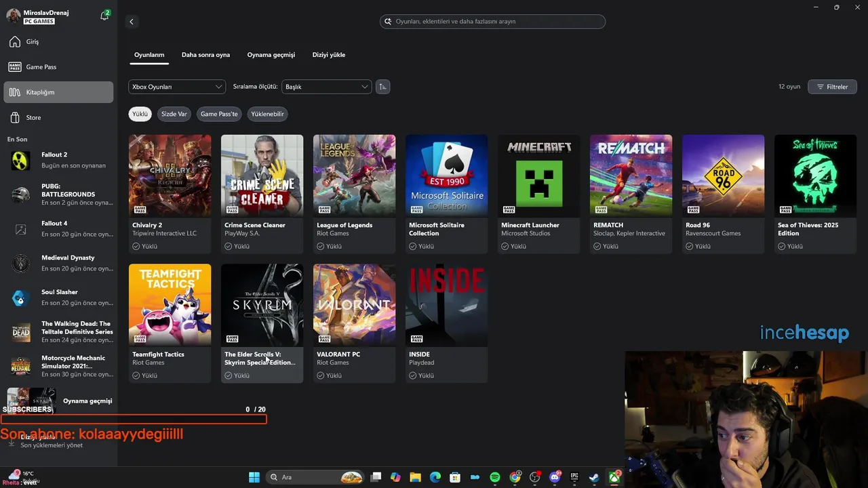Open Soul Slasher from recent list

pyautogui.click(x=59, y=298)
